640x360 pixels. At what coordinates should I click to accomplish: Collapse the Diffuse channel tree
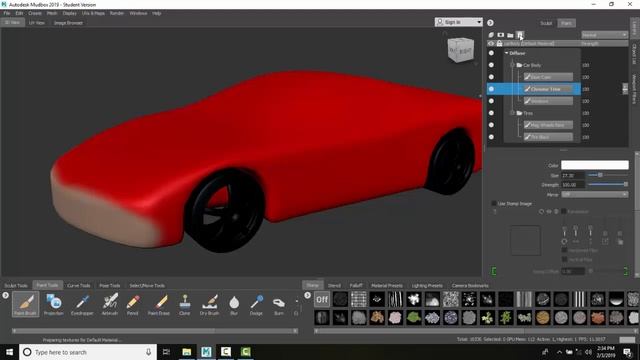click(x=507, y=53)
